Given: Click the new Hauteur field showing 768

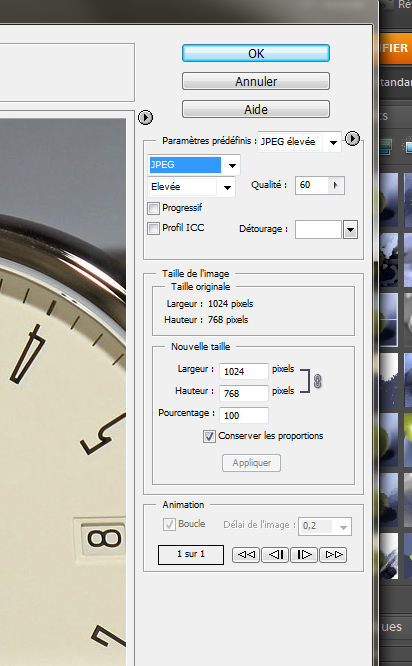Looking at the screenshot, I should [x=244, y=393].
